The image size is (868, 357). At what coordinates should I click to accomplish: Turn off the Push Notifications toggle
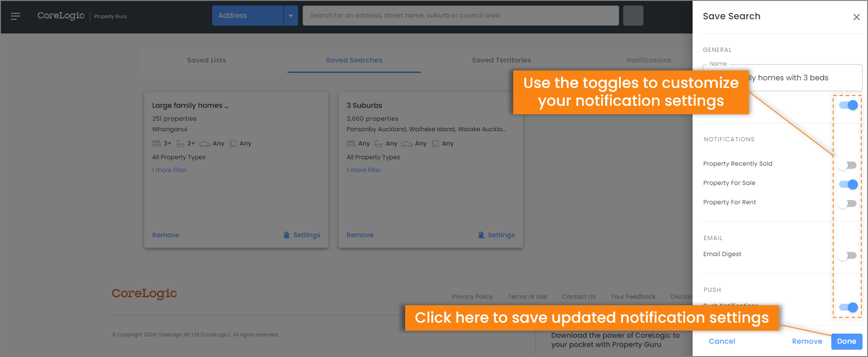pyautogui.click(x=848, y=307)
